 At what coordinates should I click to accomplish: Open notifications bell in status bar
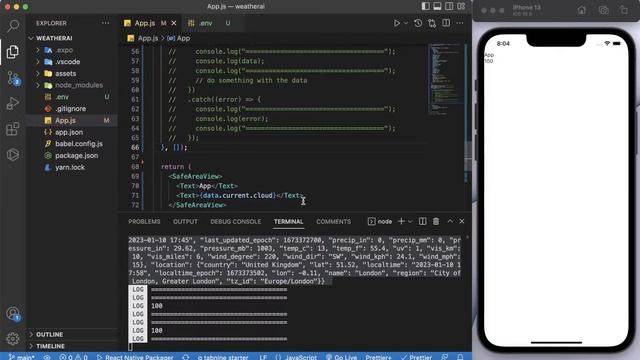click(x=460, y=357)
